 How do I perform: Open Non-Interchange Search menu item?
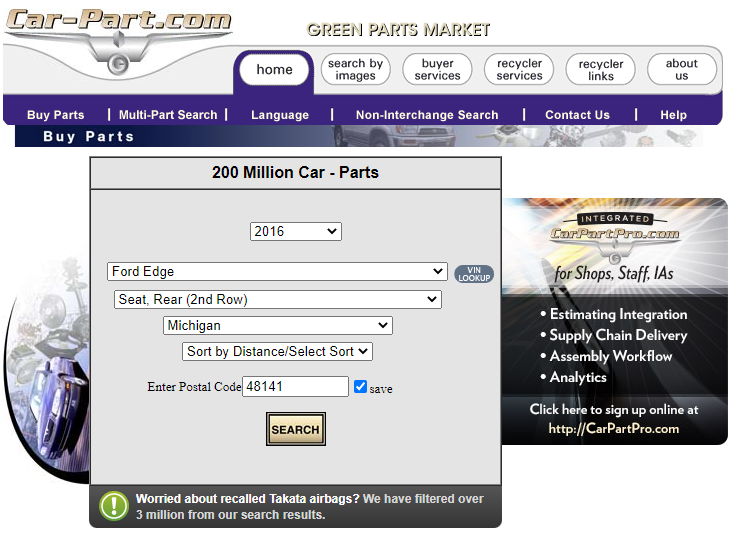(427, 115)
